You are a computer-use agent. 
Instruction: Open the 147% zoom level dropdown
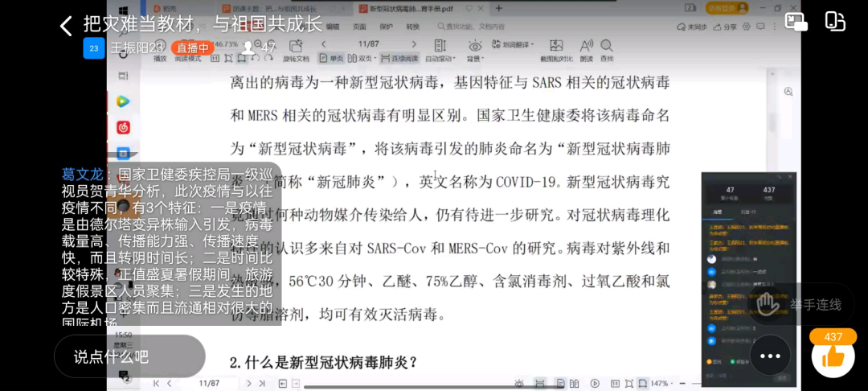pos(662,383)
